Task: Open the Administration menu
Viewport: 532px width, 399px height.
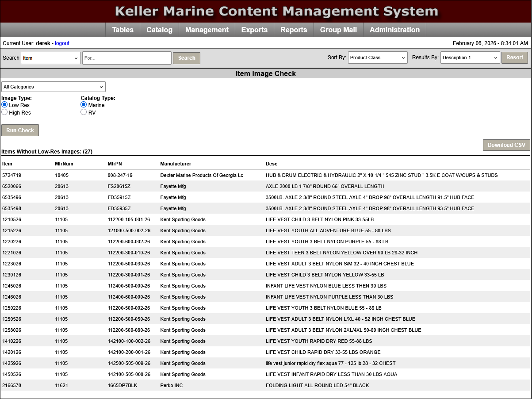Action: coord(394,30)
